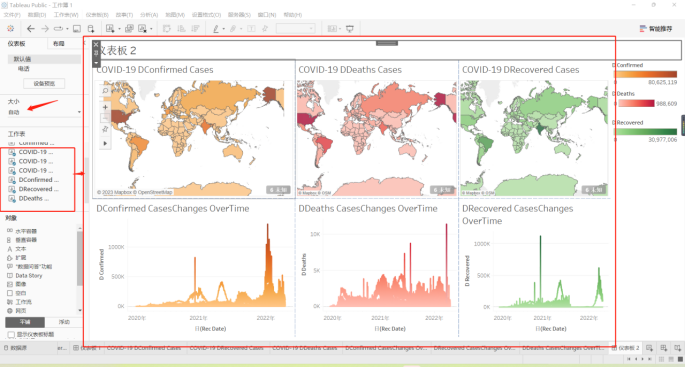Viewport: 686px width, 368px height.
Task: Open the dropdown arrow beside clear sheet icon
Action: coord(151,29)
